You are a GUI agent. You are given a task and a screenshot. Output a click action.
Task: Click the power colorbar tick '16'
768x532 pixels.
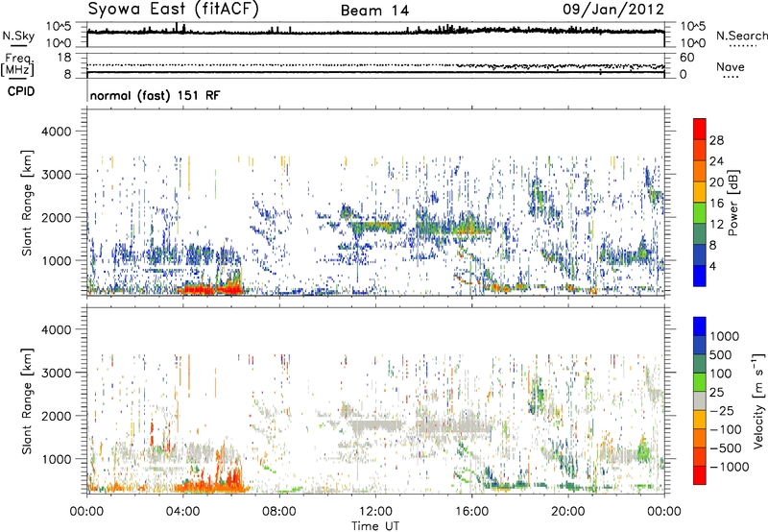[716, 203]
